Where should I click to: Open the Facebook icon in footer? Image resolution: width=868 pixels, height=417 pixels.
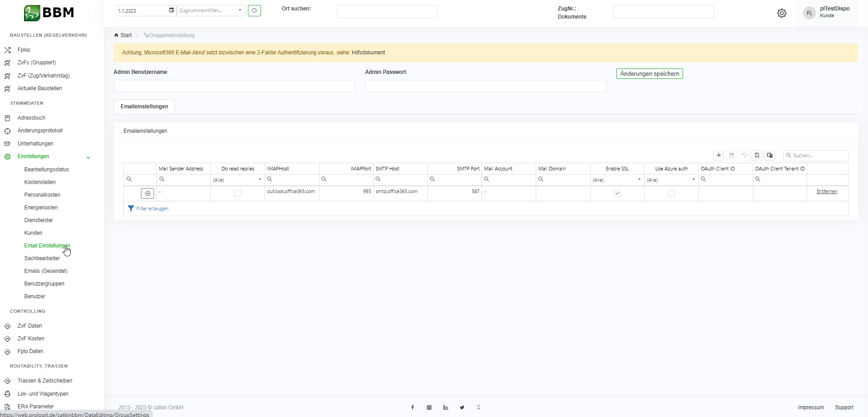[x=412, y=407]
